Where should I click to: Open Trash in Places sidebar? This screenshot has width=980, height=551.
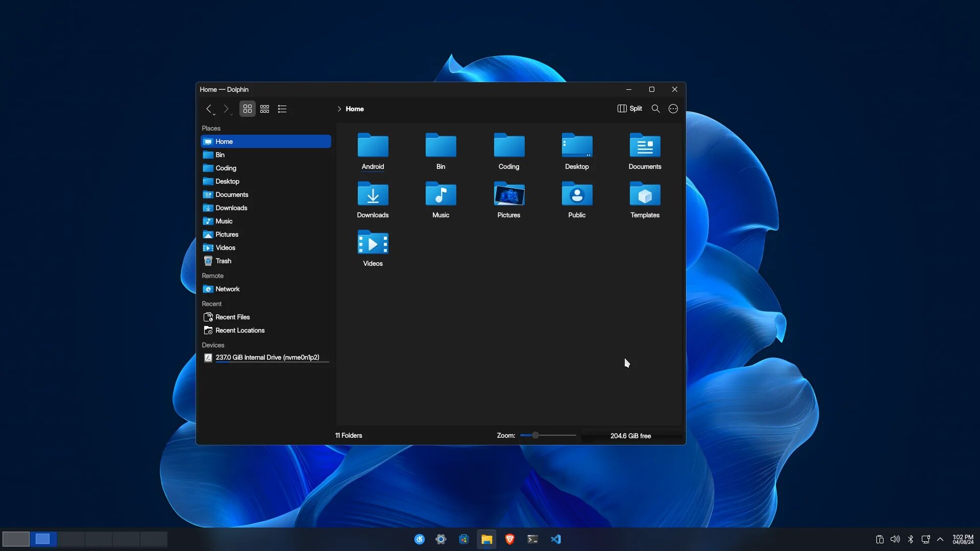pos(266,261)
